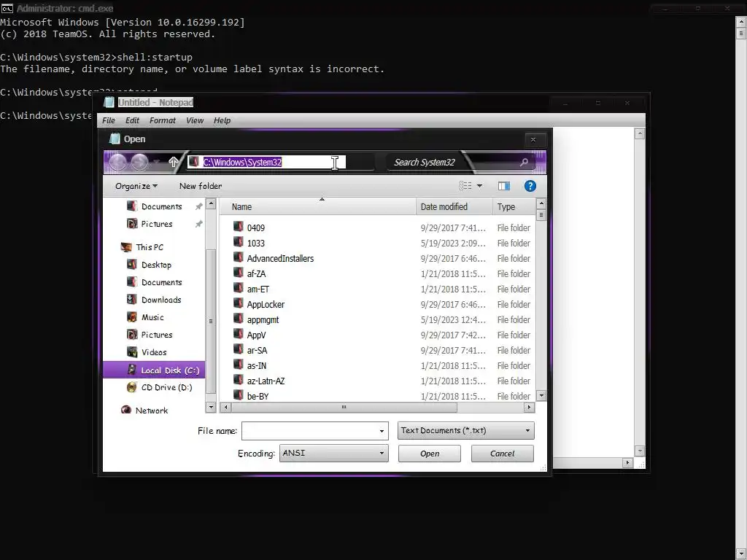Open the Text Documents (*.txt) file type dropdown
Screen dimensions: 747x560
coord(466,430)
